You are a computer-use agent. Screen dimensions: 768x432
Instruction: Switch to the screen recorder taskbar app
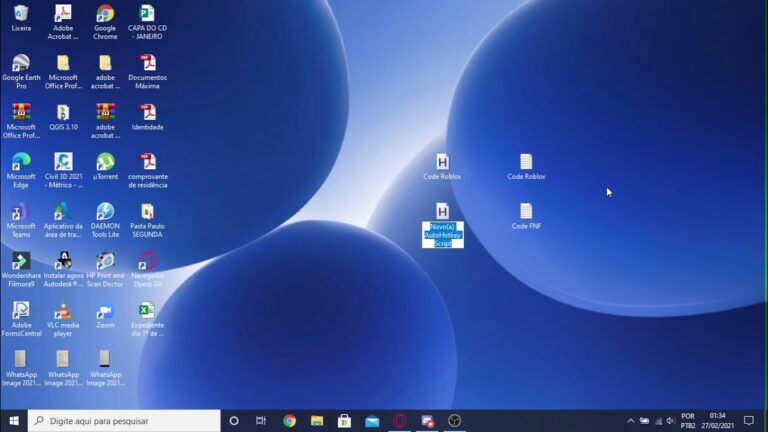427,421
